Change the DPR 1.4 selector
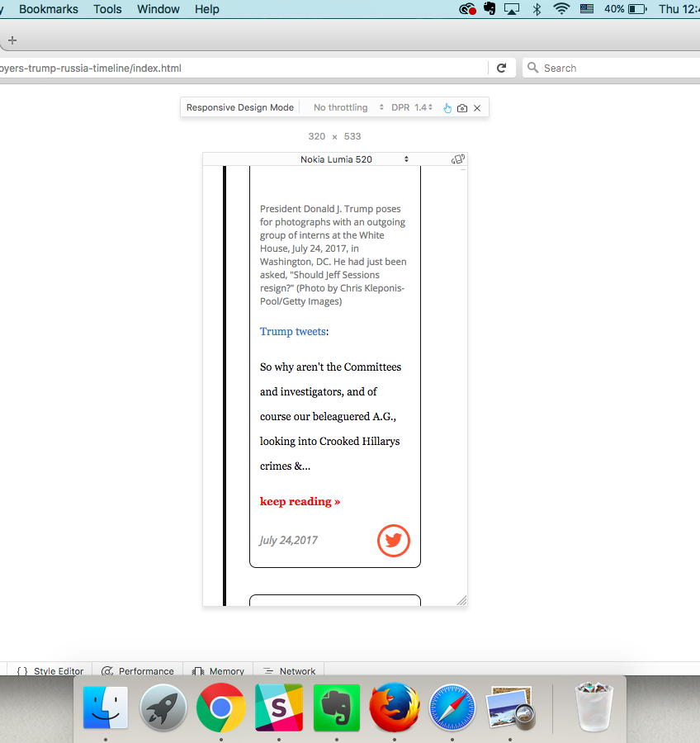 click(412, 107)
